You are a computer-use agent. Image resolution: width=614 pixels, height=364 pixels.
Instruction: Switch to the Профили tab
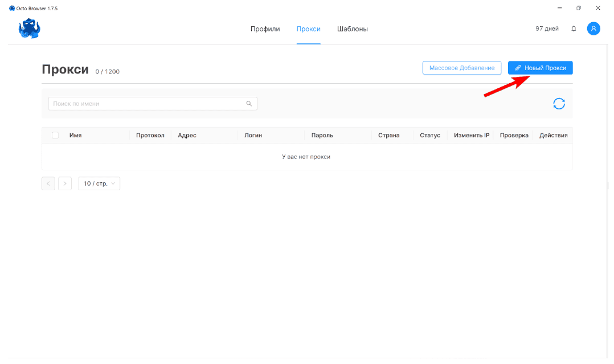[x=265, y=28]
